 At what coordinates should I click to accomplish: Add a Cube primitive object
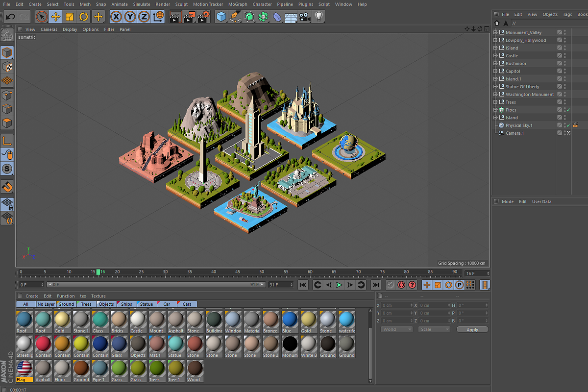click(x=221, y=17)
